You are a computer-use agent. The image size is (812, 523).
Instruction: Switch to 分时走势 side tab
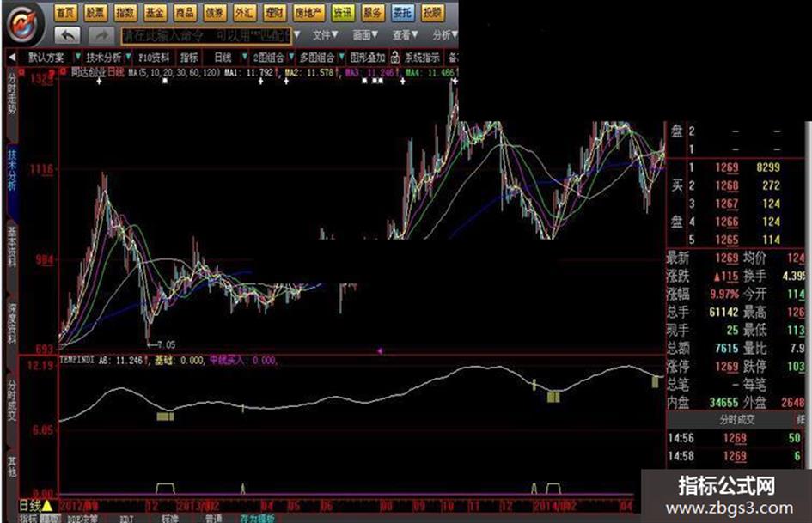click(x=12, y=94)
